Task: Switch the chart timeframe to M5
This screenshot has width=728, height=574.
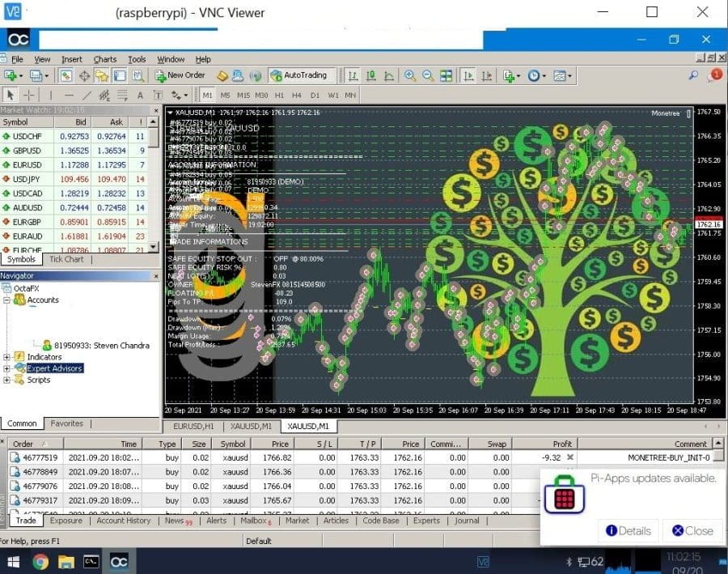Action: [x=227, y=95]
